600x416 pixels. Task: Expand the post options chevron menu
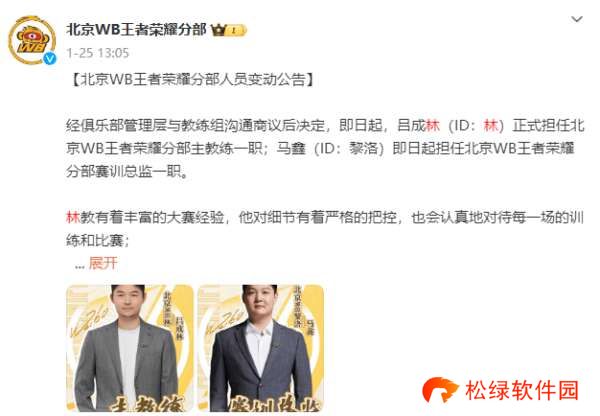pyautogui.click(x=577, y=19)
